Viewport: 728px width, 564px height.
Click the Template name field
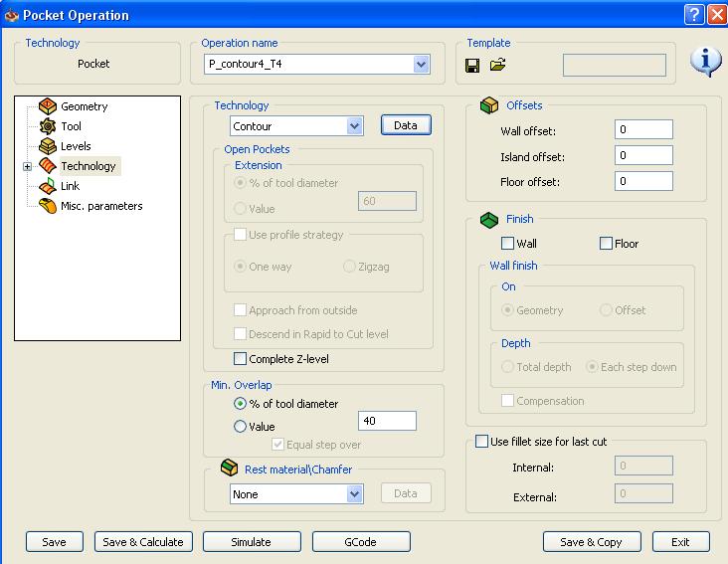coord(615,65)
